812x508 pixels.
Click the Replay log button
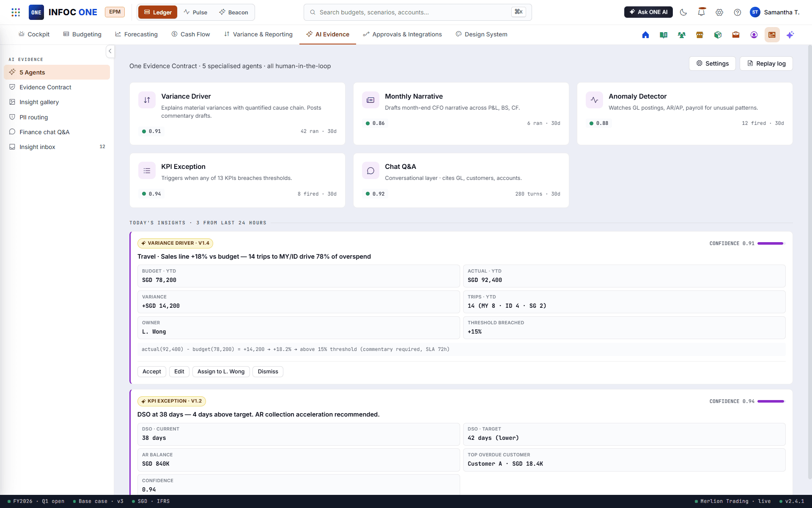click(x=766, y=63)
